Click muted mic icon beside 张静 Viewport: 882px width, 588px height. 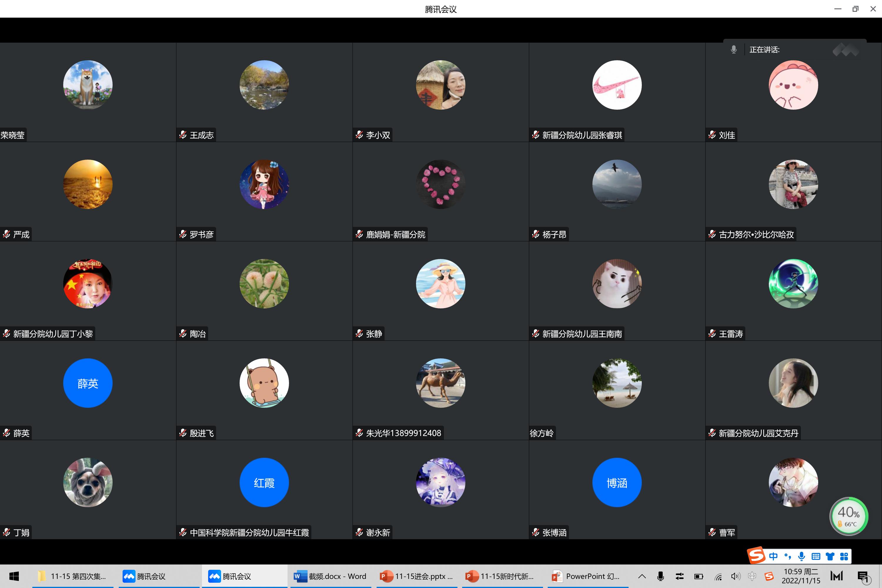click(359, 333)
